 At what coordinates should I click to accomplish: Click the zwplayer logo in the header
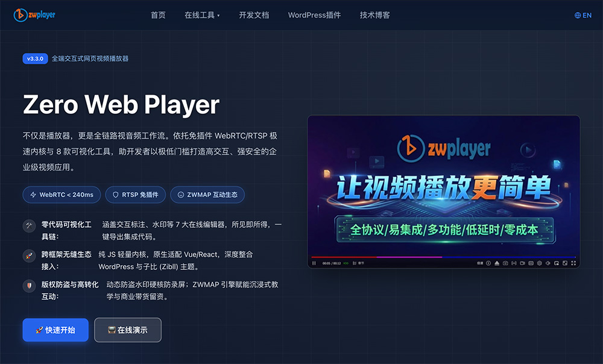(34, 15)
